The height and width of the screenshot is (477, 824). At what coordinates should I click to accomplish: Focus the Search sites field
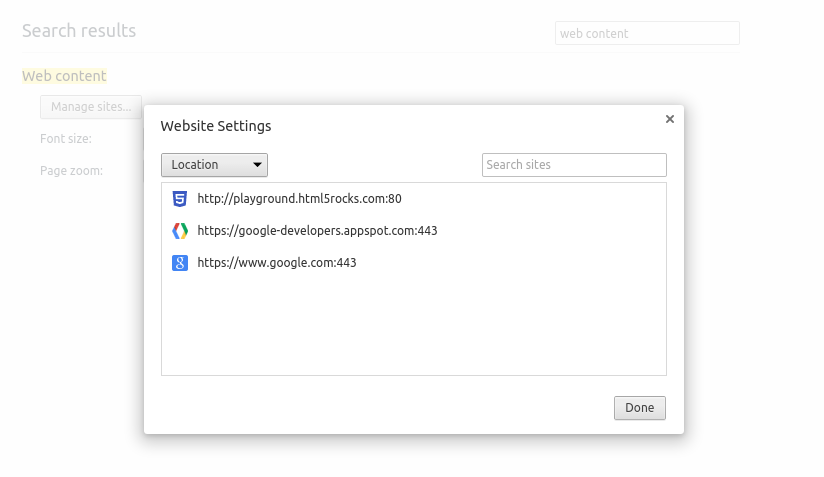574,165
